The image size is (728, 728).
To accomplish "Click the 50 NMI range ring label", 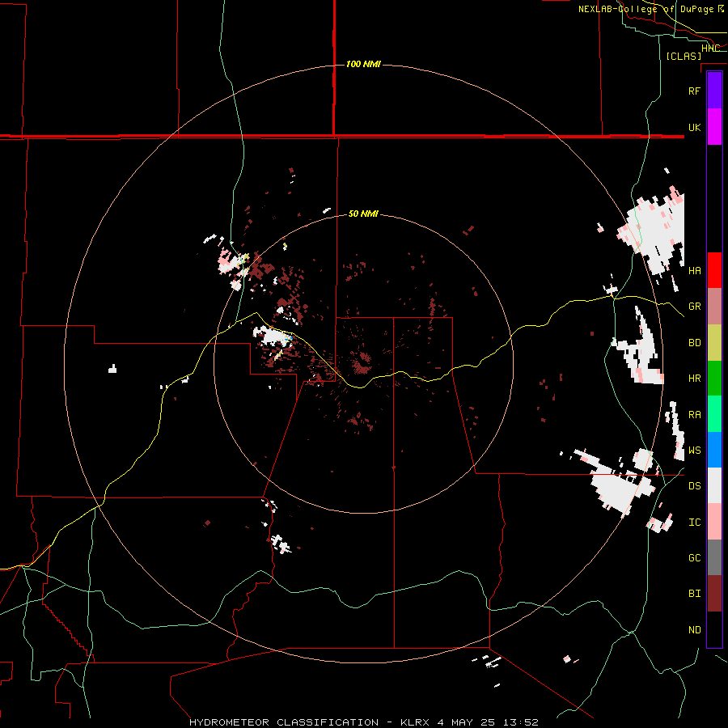I will pyautogui.click(x=363, y=214).
